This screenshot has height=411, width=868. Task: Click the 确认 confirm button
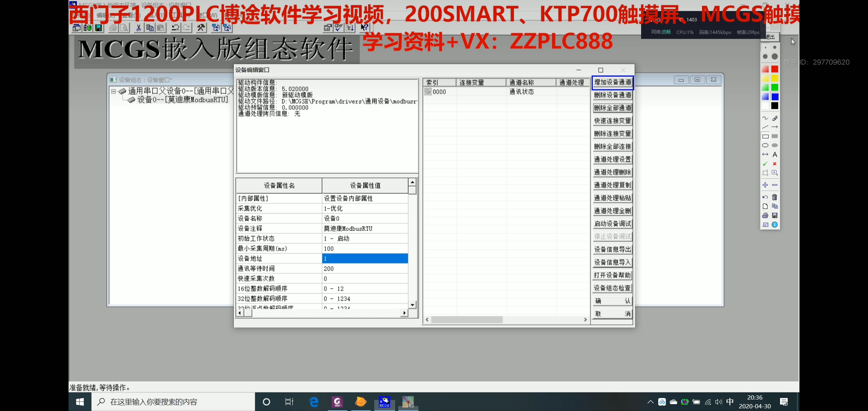click(613, 301)
